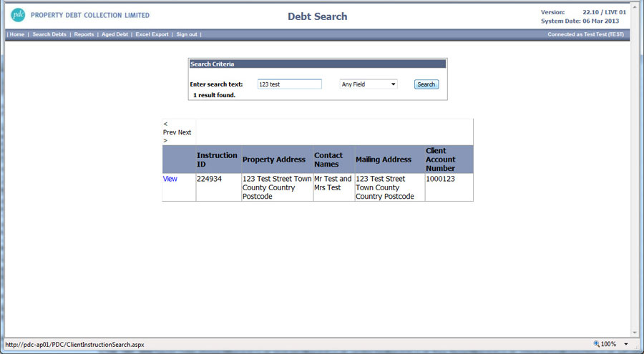Open the Home menu item
This screenshot has width=644, height=354.
[17, 34]
